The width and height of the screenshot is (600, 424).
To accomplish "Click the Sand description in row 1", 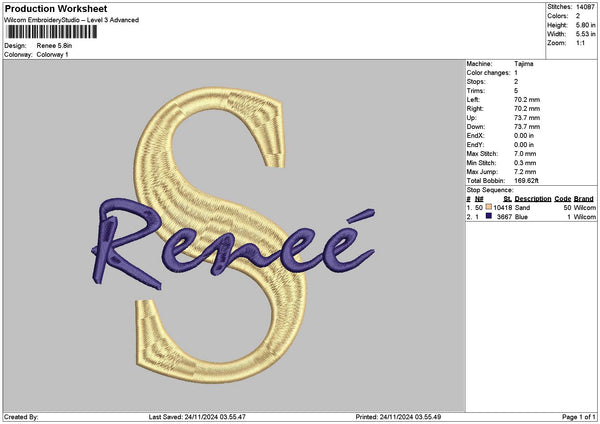I will click(522, 208).
